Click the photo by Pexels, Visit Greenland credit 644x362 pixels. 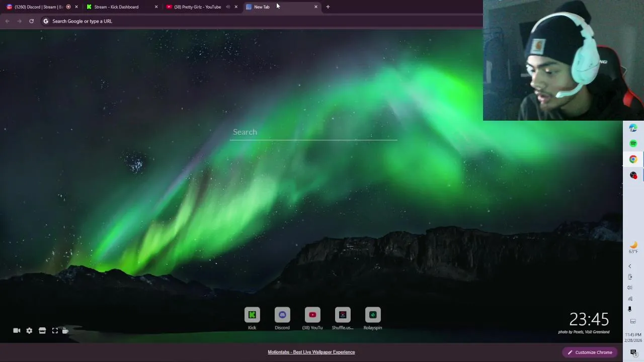pyautogui.click(x=584, y=332)
